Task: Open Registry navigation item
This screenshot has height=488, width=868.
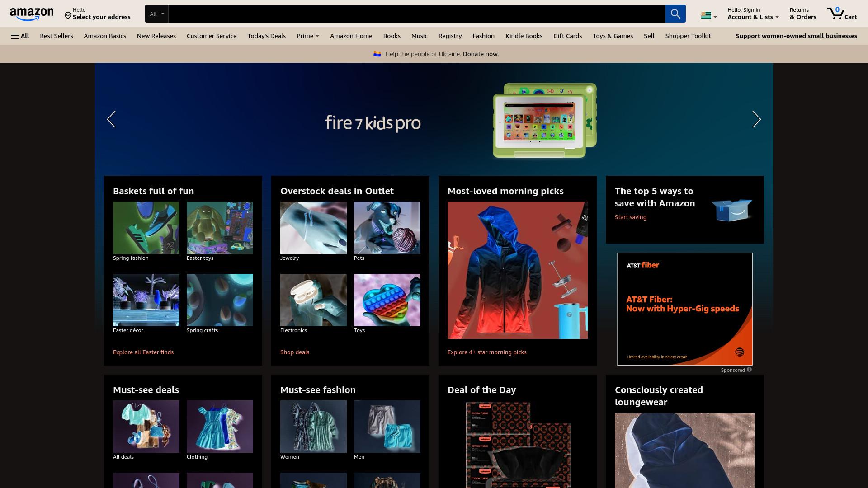Action: tap(450, 36)
